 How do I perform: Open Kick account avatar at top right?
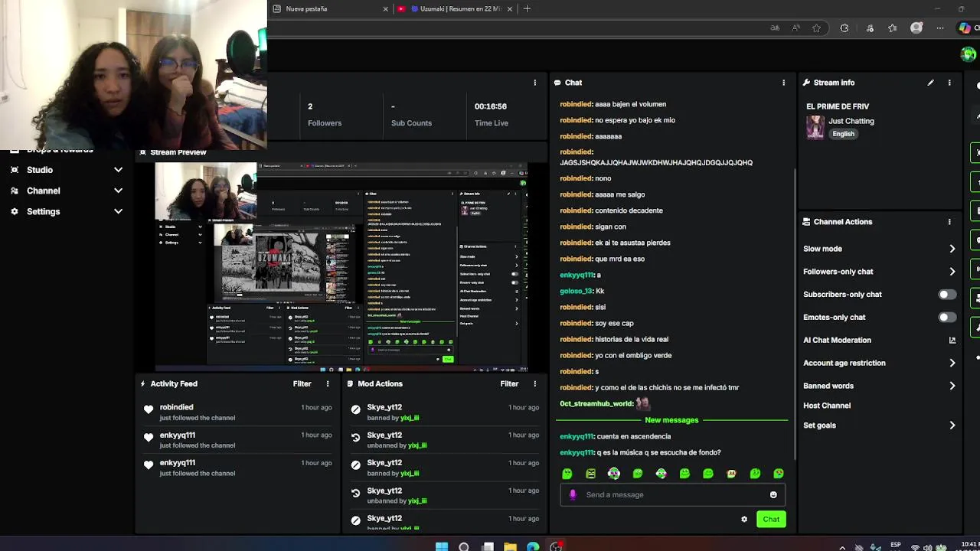tap(969, 54)
